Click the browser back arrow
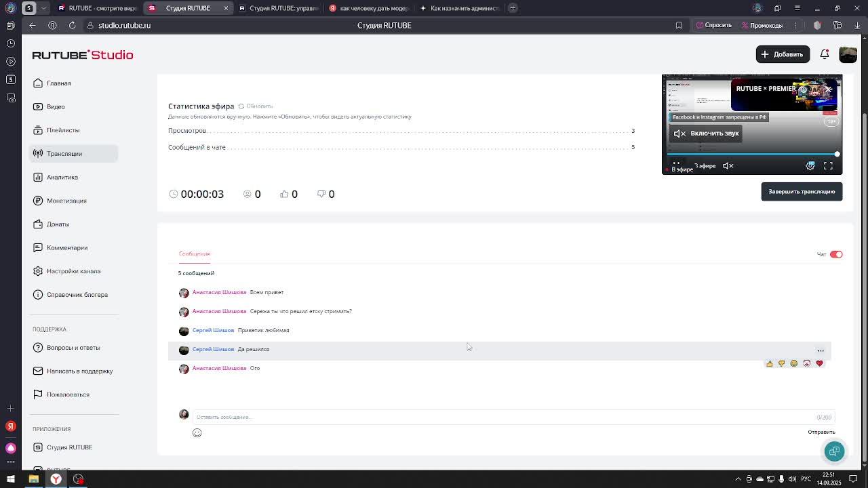868x488 pixels. click(x=32, y=25)
